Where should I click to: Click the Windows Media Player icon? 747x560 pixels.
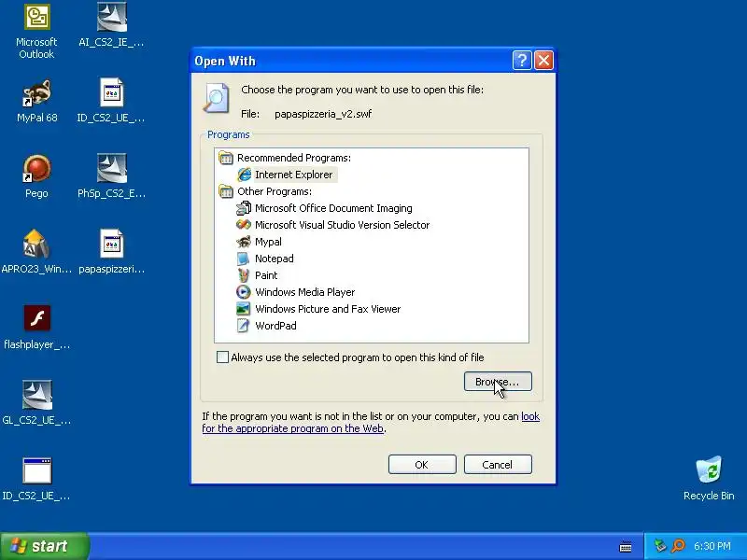coord(244,292)
